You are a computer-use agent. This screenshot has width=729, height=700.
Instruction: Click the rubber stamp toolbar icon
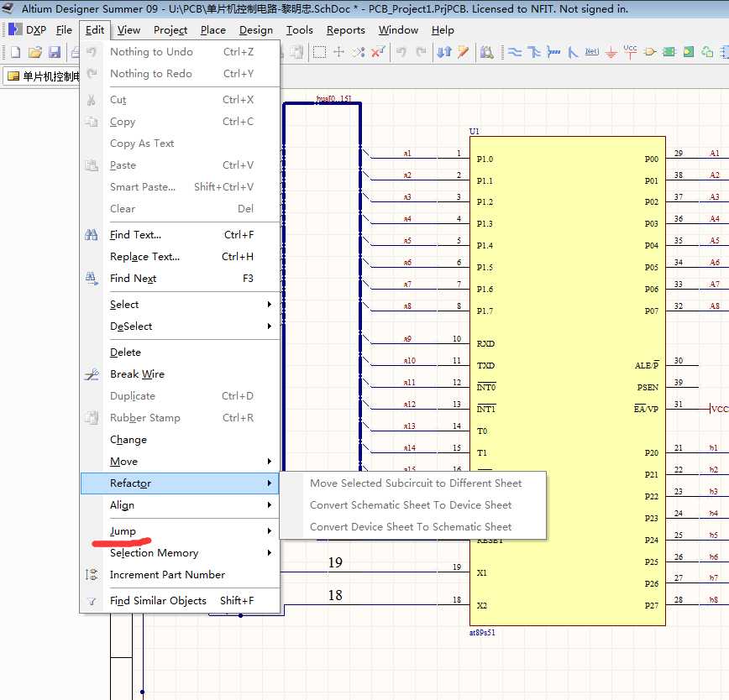(x=296, y=52)
